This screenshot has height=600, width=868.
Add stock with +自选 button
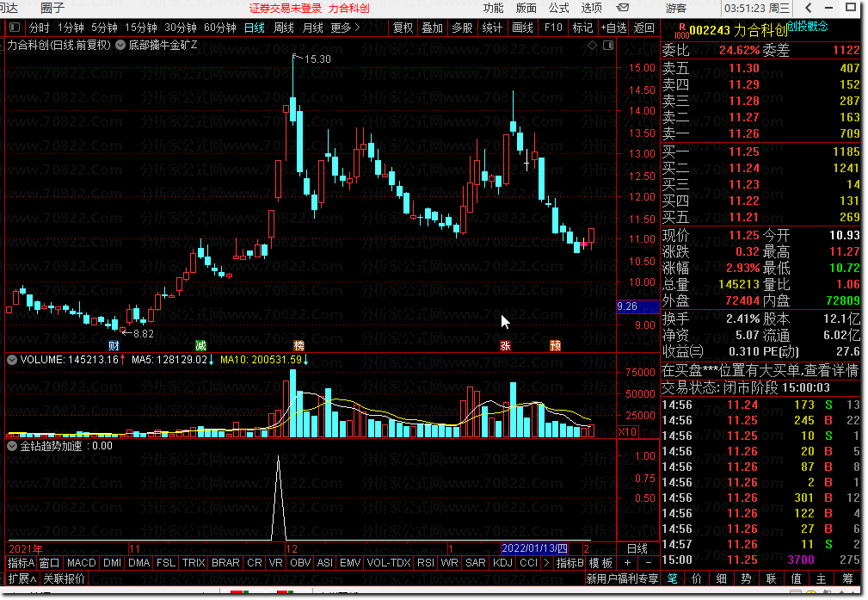[x=613, y=28]
